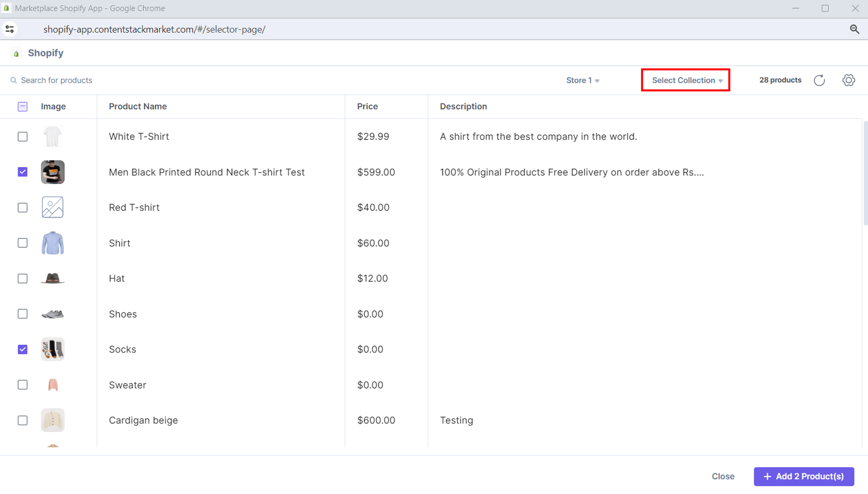Uncheck the Socks row checkbox

23,349
